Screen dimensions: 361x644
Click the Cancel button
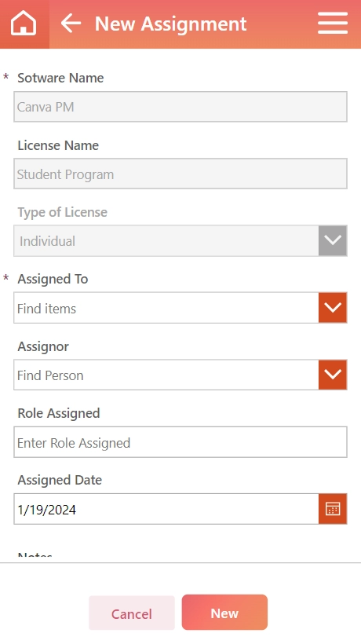click(132, 613)
